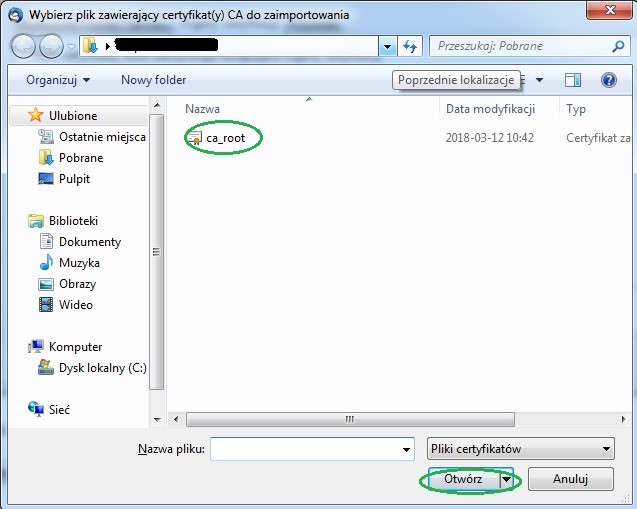Select Dysk lokalny (C:) drive
This screenshot has height=509, width=637.
click(x=102, y=368)
